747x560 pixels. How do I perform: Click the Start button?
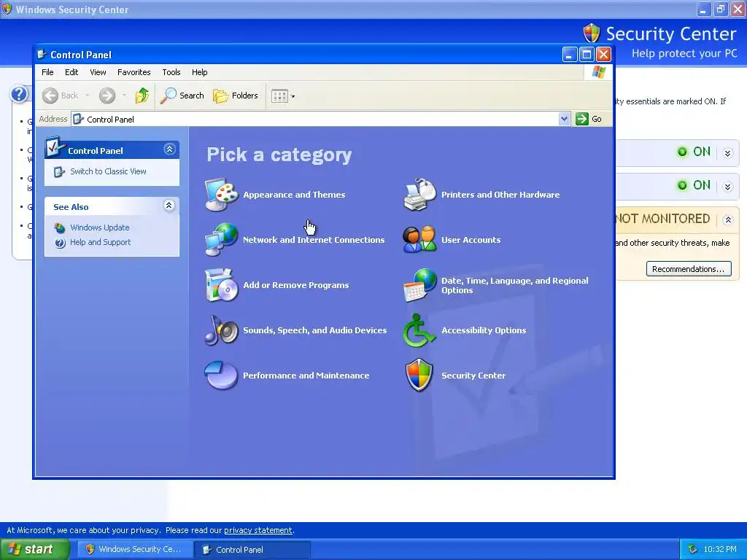[35, 550]
